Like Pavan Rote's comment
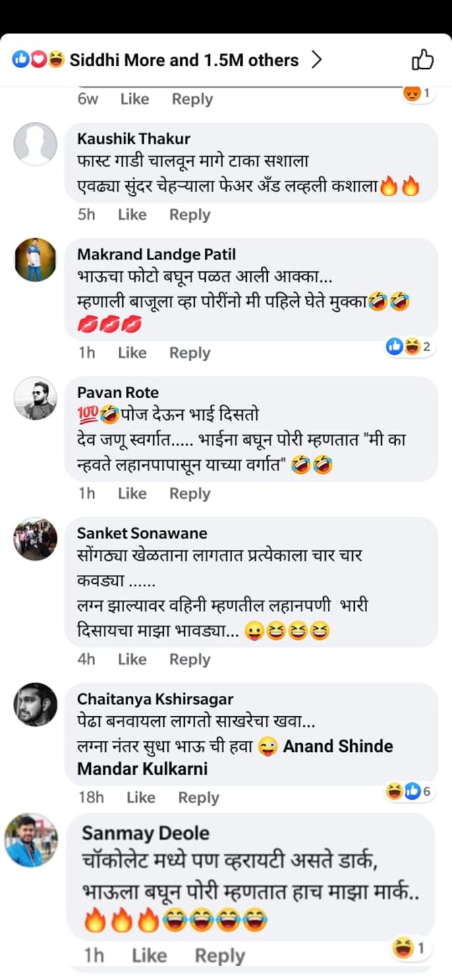The width and height of the screenshot is (452, 980). pyautogui.click(x=132, y=493)
